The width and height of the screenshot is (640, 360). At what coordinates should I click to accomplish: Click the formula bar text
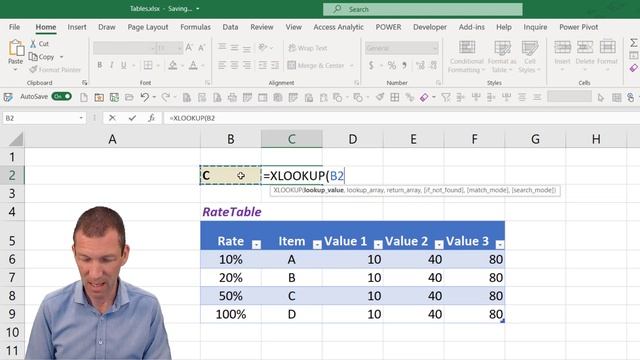click(192, 118)
